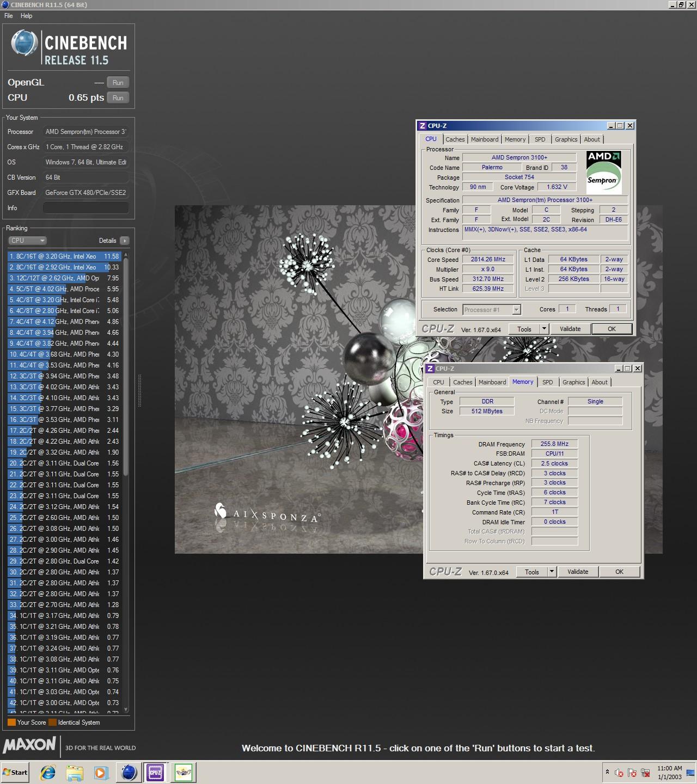Switch to SPD tab in upper CPU-Z
This screenshot has width=697, height=784.
[540, 139]
